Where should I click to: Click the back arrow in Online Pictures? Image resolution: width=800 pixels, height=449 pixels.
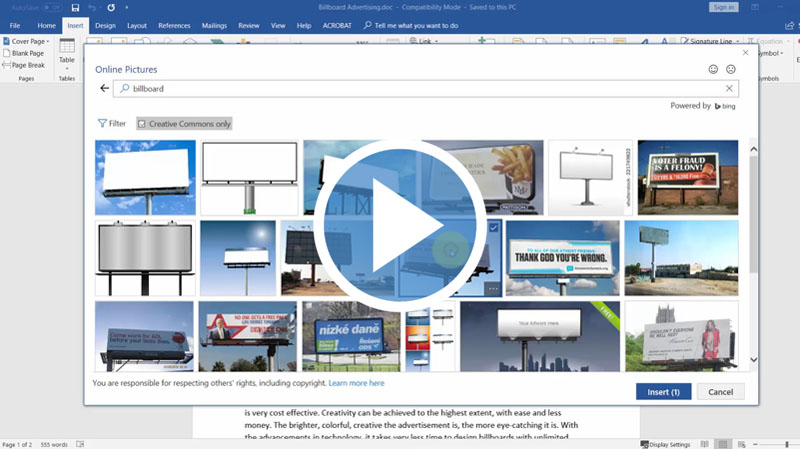point(104,89)
